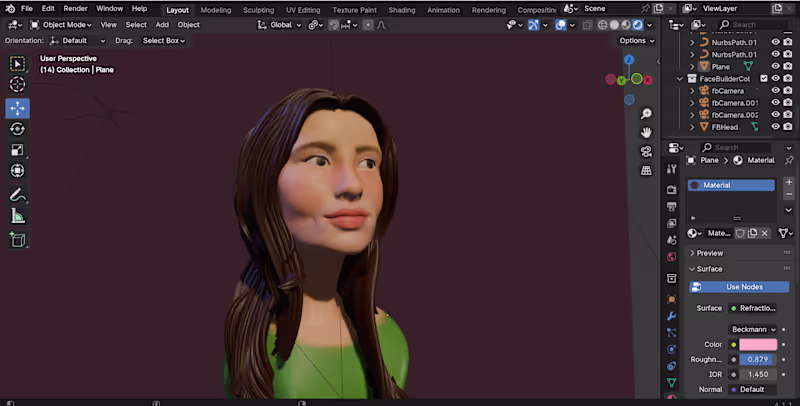800x406 pixels.
Task: Hide fbCamera in viewport
Action: [x=776, y=90]
